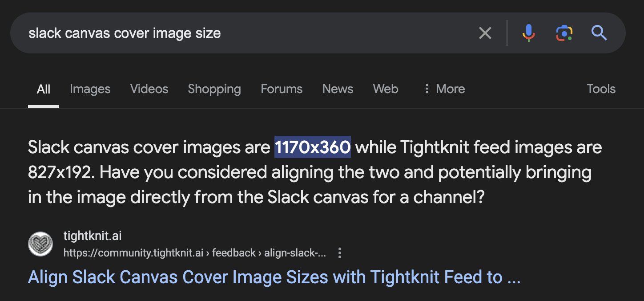Open the Tools filter options

click(601, 89)
